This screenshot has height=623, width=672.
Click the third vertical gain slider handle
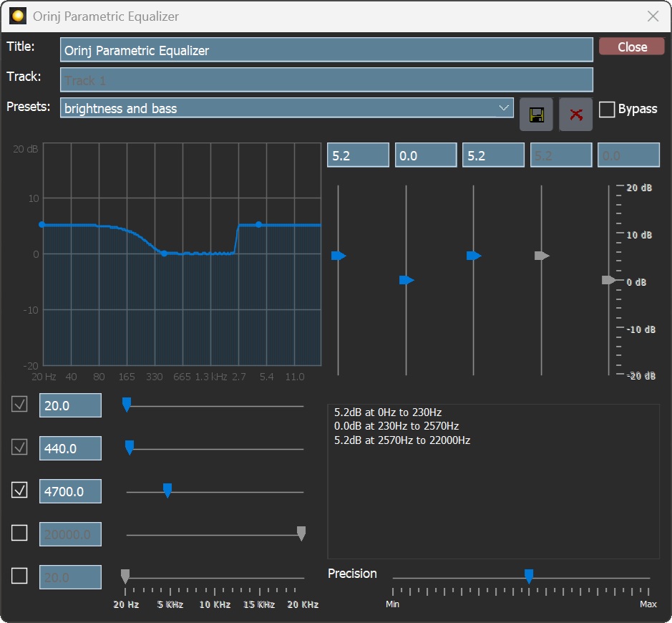tap(474, 256)
